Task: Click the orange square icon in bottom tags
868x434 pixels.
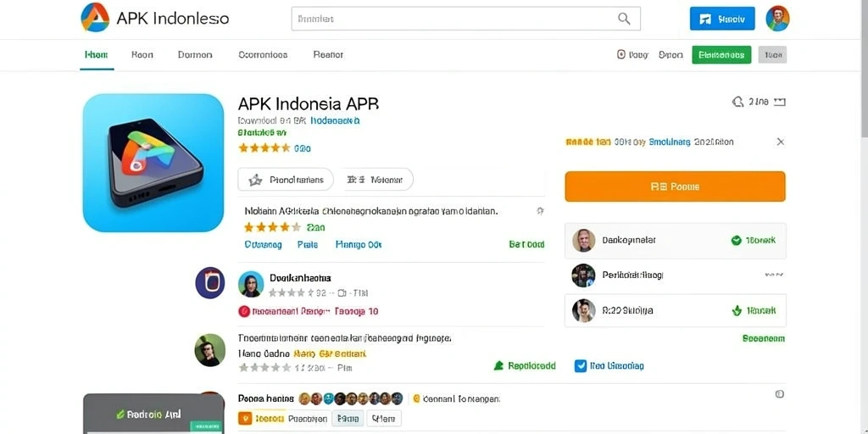Action: click(247, 418)
